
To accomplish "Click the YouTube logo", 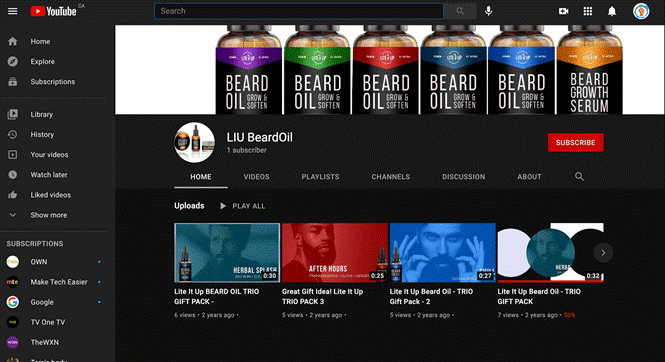I will pos(53,11).
